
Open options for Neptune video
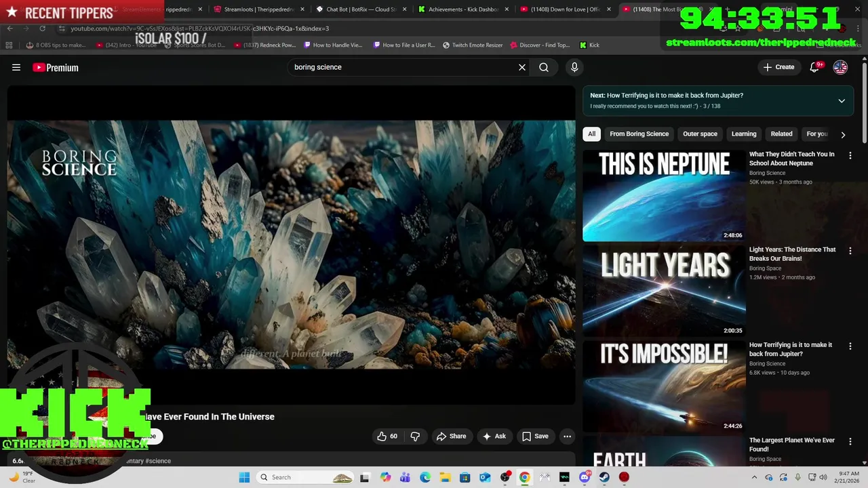(850, 155)
